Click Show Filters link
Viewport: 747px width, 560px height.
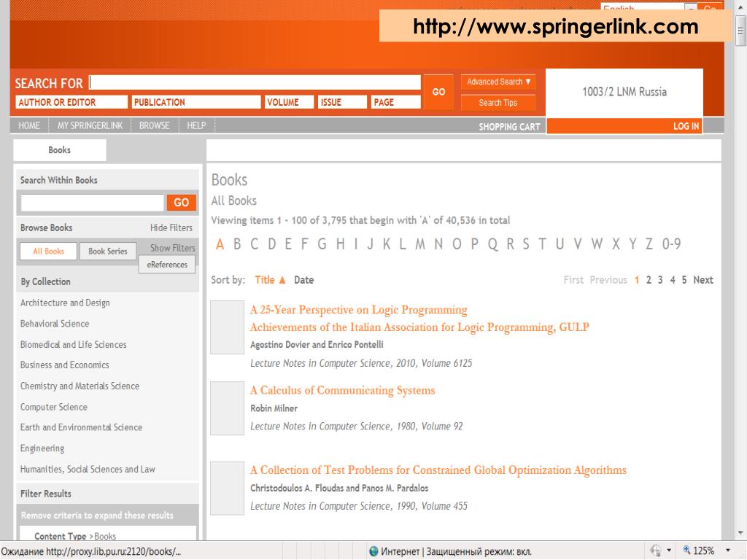click(172, 248)
